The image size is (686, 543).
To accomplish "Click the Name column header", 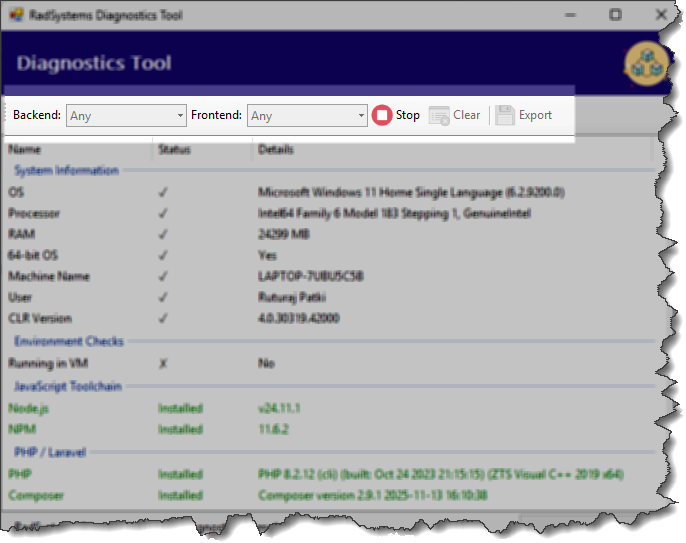I will pyautogui.click(x=25, y=150).
